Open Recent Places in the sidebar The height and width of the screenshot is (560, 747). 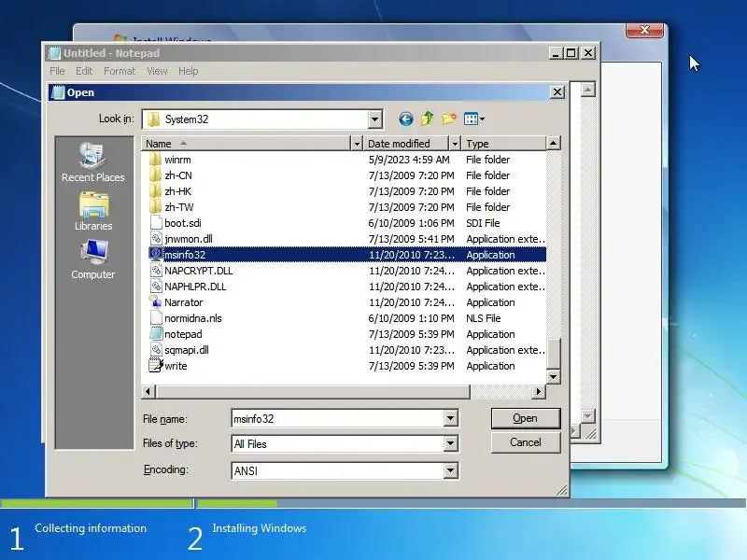click(x=92, y=162)
